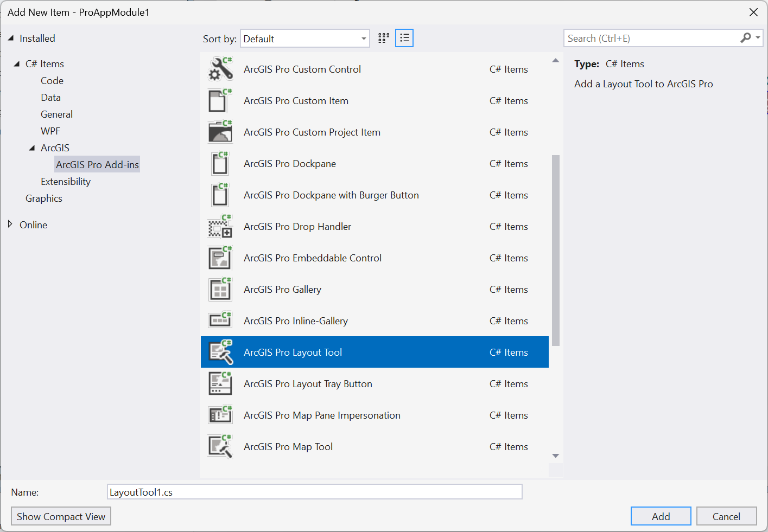Click the scroll down arrow

point(555,456)
